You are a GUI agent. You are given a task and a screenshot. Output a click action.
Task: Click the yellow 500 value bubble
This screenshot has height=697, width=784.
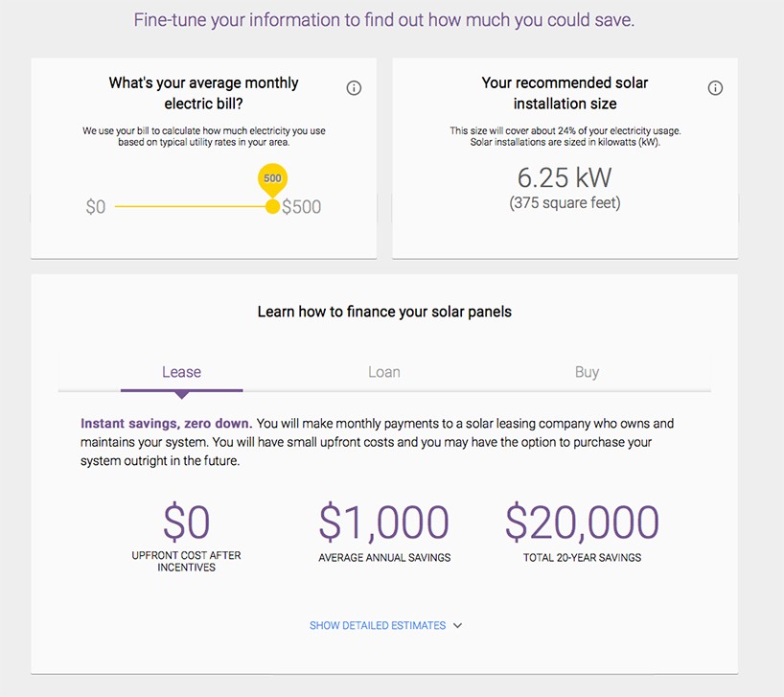tap(272, 178)
